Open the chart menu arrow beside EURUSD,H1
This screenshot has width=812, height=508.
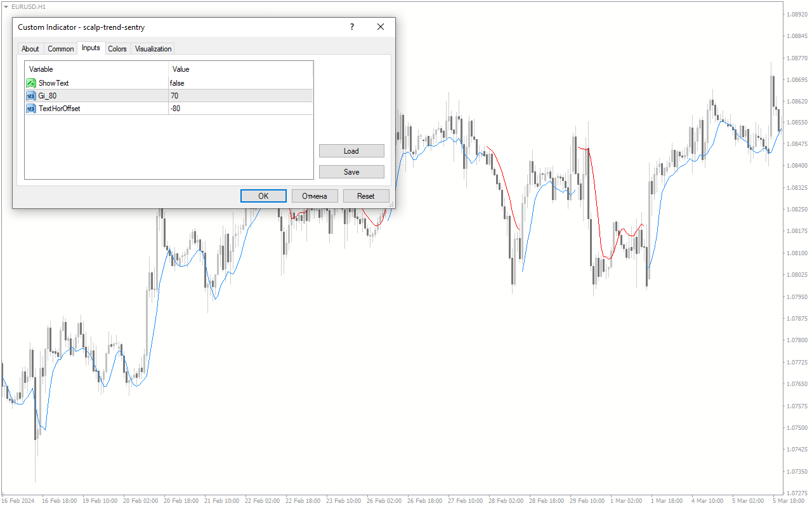point(6,6)
